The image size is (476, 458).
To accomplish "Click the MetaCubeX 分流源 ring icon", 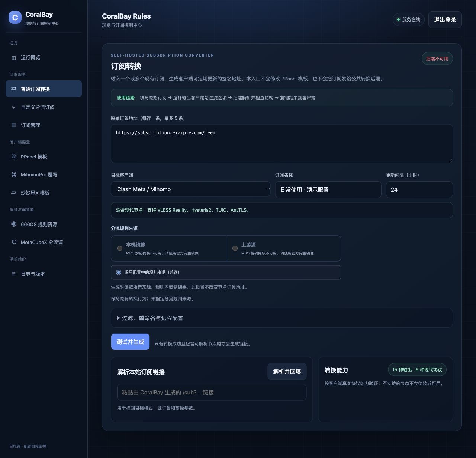I will coord(14,242).
